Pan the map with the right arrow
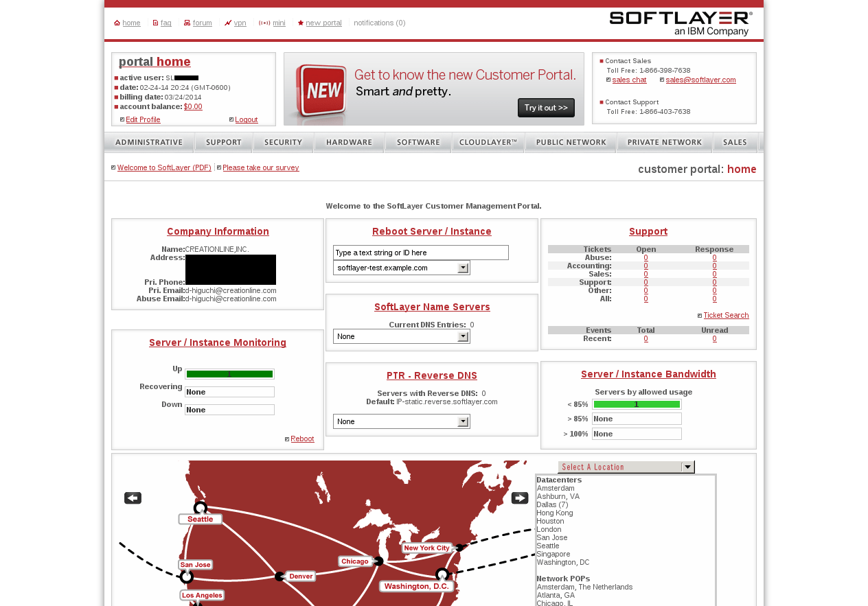868x606 pixels. (520, 498)
